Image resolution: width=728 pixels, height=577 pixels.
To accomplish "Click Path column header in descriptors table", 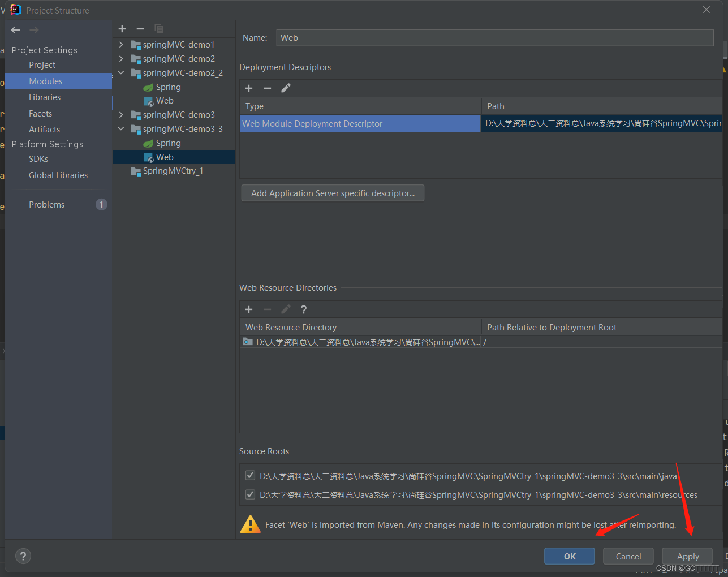I will coord(602,106).
